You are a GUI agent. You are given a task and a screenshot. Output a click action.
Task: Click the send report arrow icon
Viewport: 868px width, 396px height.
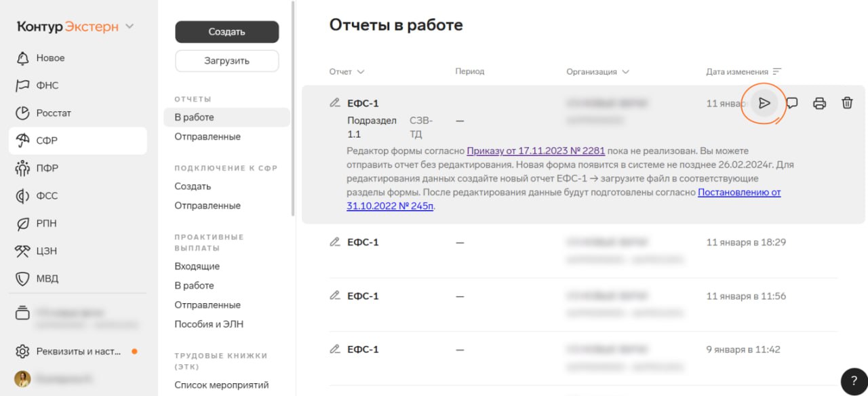[764, 103]
